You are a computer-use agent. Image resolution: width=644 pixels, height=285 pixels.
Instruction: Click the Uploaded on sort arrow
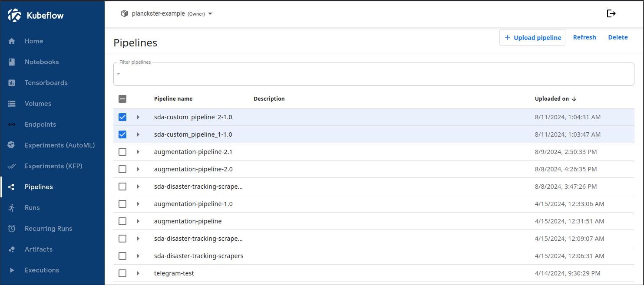click(x=574, y=99)
